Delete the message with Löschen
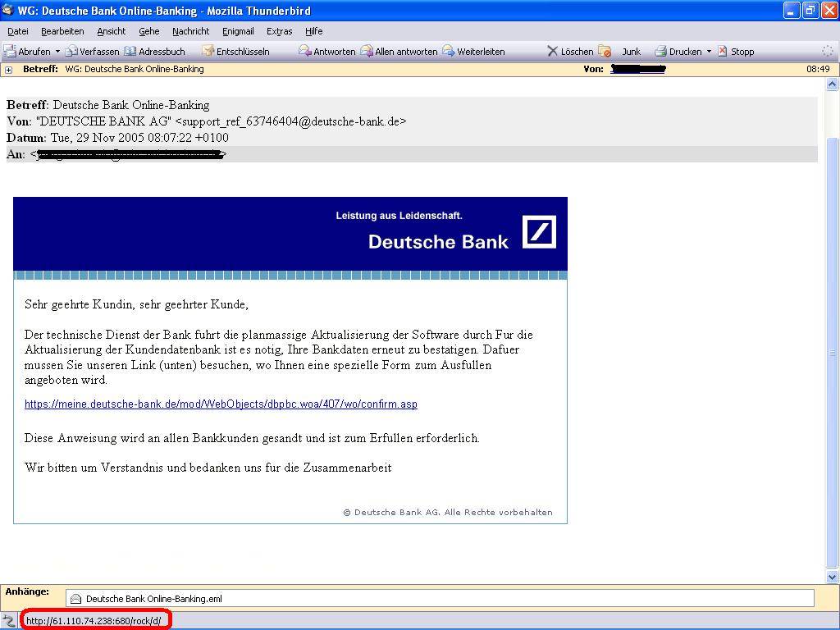The image size is (840, 630). [570, 52]
